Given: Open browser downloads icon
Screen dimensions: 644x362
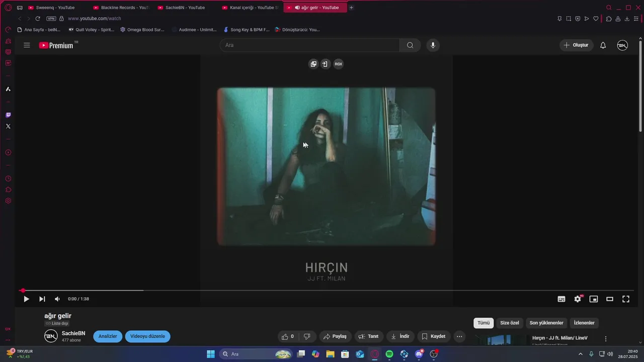Looking at the screenshot, I should [x=627, y=19].
